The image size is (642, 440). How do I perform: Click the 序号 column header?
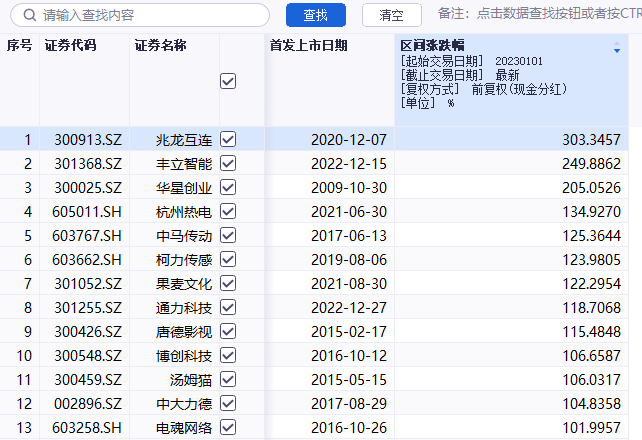point(19,45)
